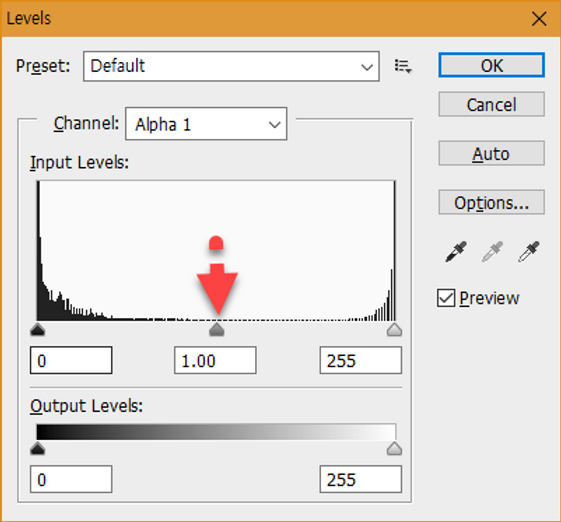Click the output shadow field showing 0

click(71, 479)
